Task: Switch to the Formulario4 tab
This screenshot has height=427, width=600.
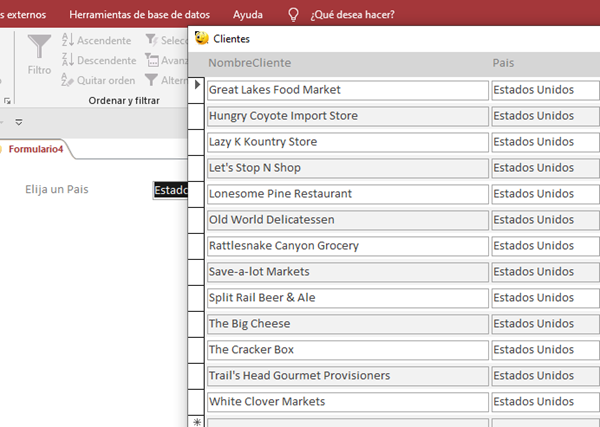Action: tap(36, 149)
